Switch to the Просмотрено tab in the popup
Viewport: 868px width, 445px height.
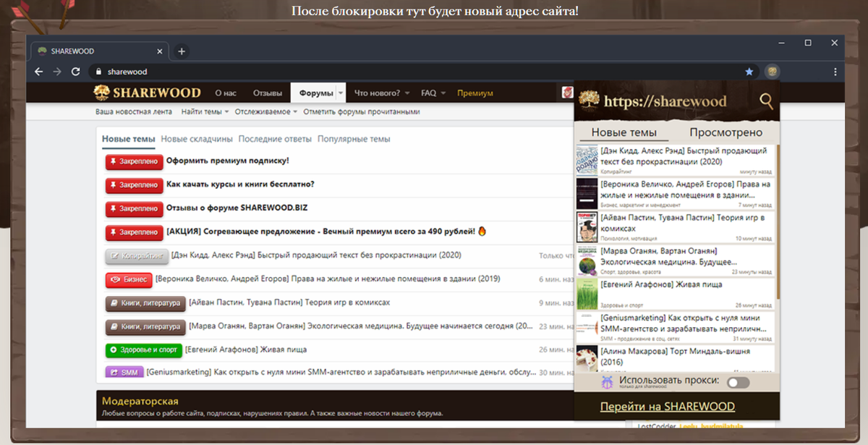click(726, 132)
